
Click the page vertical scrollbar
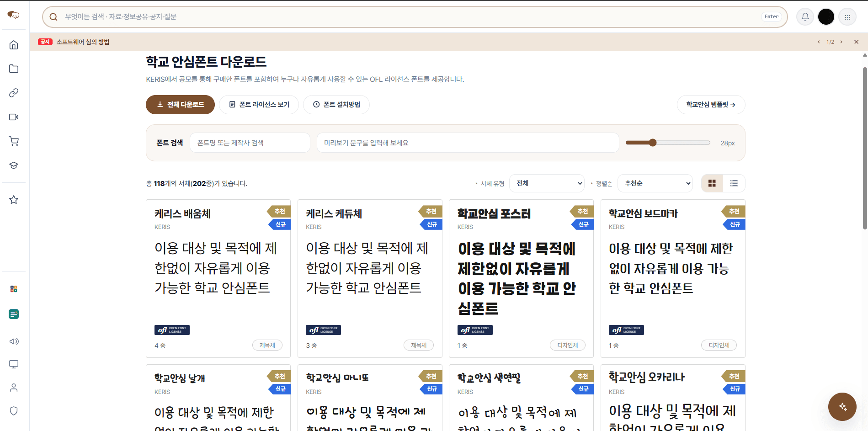coord(865,149)
